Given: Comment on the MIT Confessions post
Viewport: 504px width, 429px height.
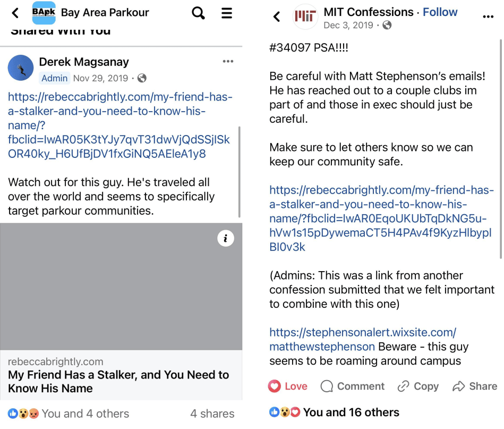Looking at the screenshot, I should (353, 386).
